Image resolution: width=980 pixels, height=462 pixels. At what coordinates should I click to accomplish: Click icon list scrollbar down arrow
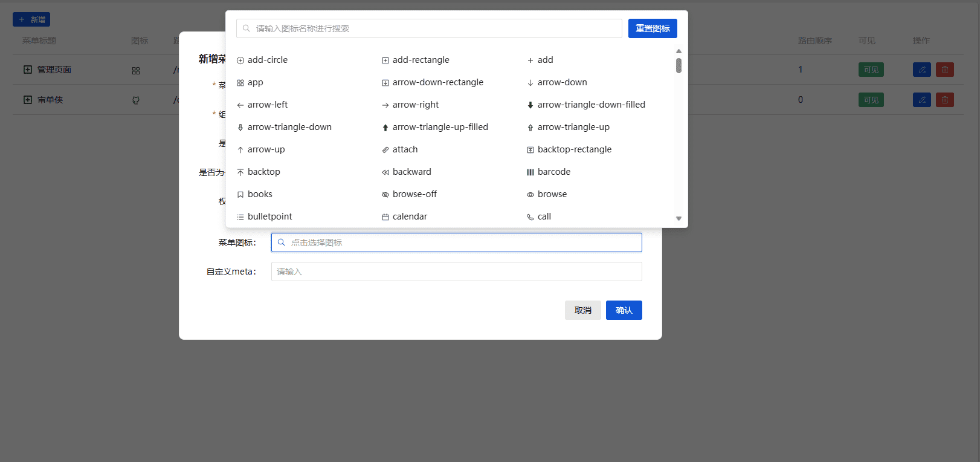click(x=679, y=219)
